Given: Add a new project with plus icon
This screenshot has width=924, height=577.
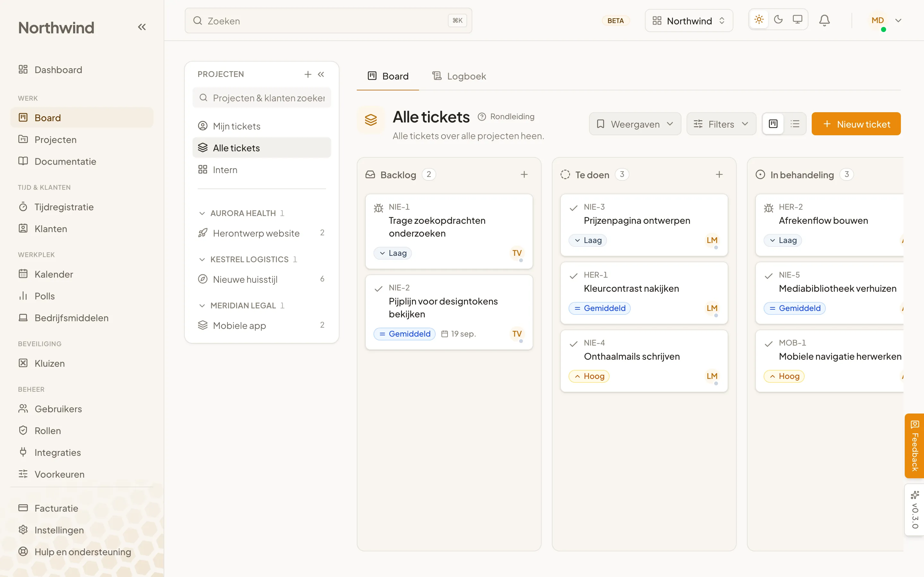Looking at the screenshot, I should point(308,74).
